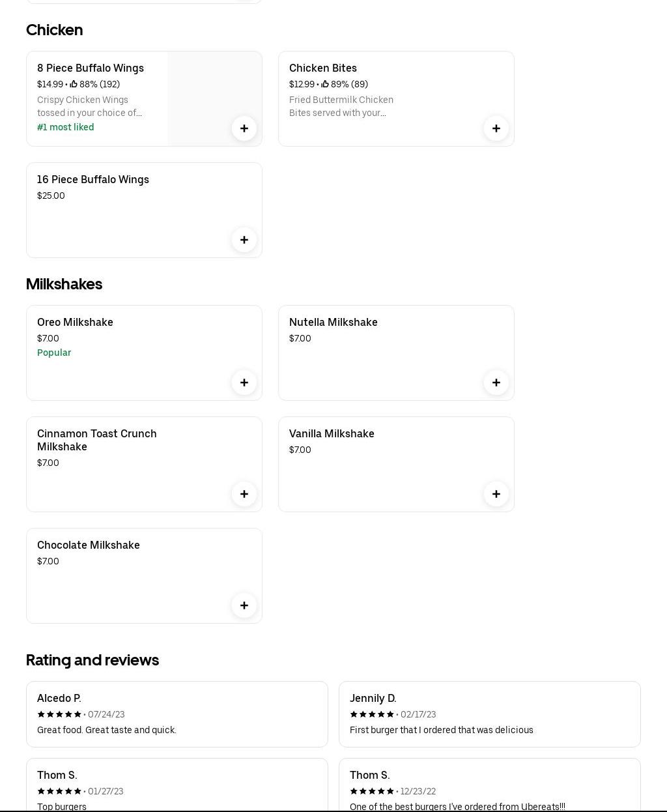The image size is (667, 812).
Task: Open Oreo Milkshake item title
Action: pyautogui.click(x=75, y=323)
